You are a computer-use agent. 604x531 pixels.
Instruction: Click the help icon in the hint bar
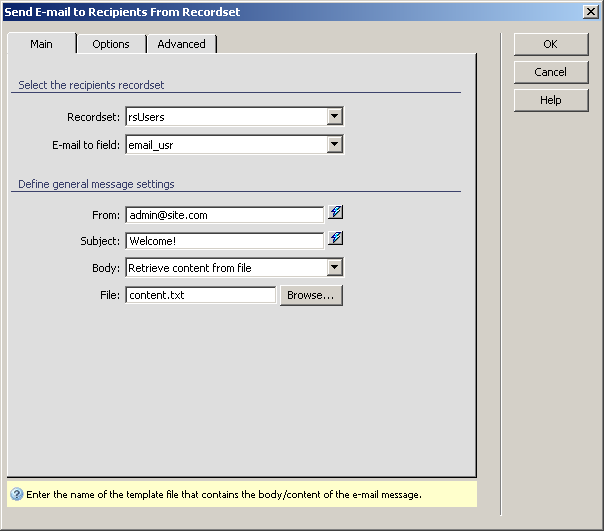tap(16, 494)
